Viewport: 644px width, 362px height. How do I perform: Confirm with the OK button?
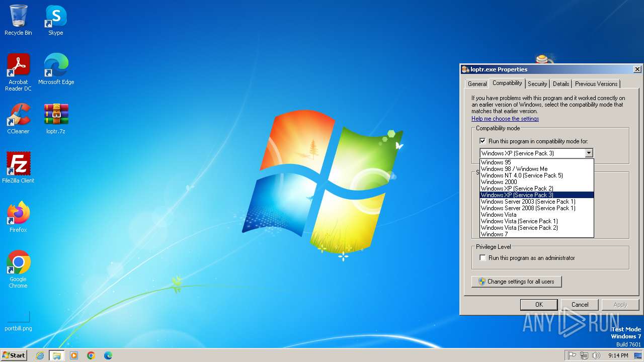pyautogui.click(x=539, y=305)
